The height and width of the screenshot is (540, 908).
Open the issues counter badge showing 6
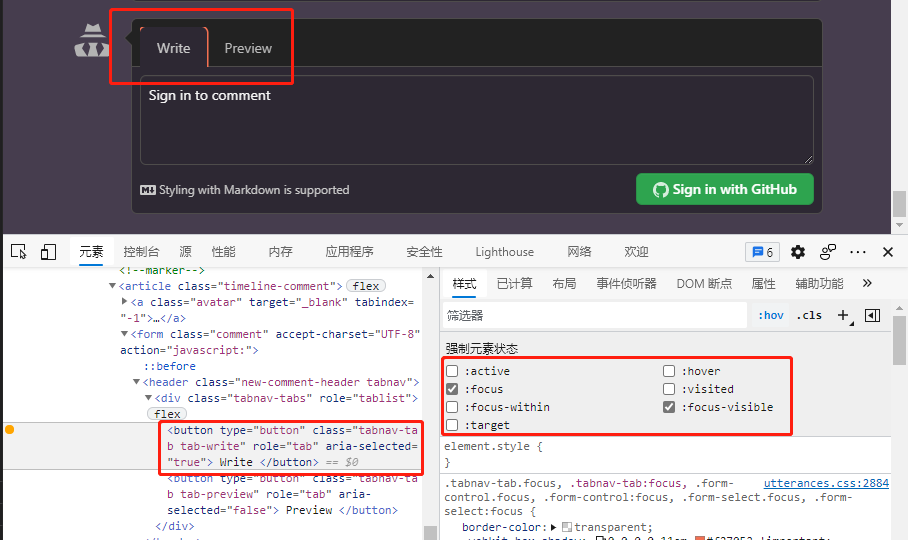(762, 252)
